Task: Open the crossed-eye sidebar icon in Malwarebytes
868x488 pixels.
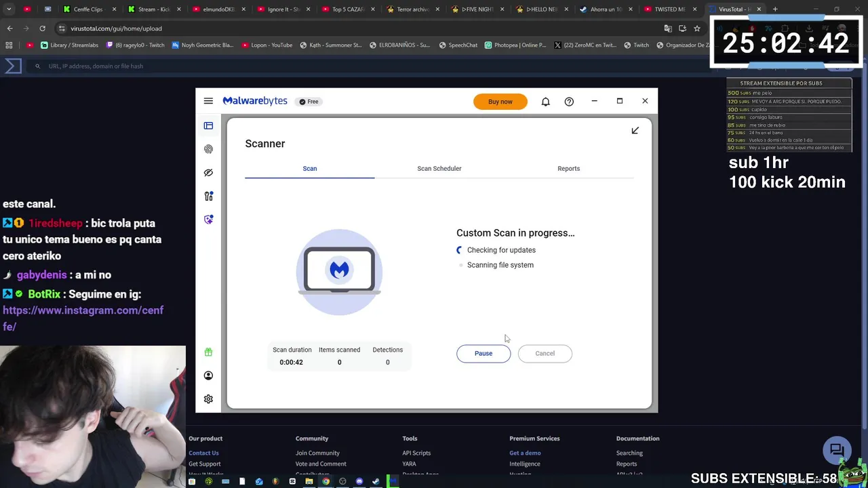Action: pyautogui.click(x=208, y=172)
